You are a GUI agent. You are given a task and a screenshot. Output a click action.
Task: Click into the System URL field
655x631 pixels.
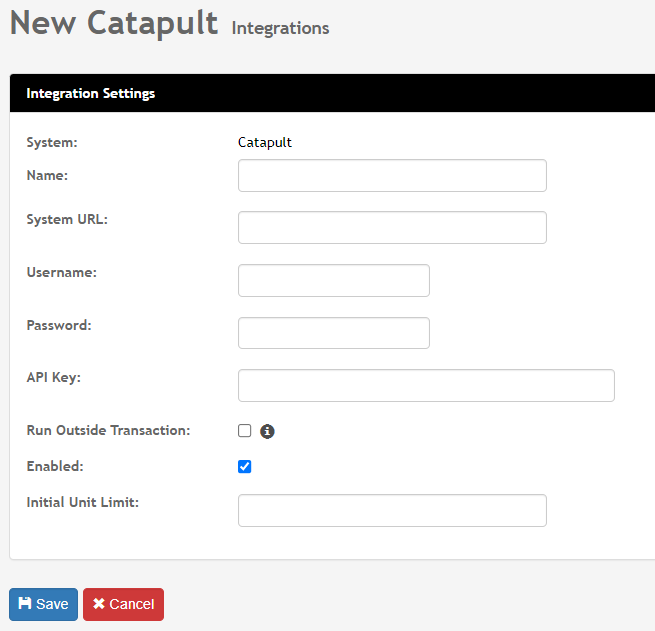(392, 227)
